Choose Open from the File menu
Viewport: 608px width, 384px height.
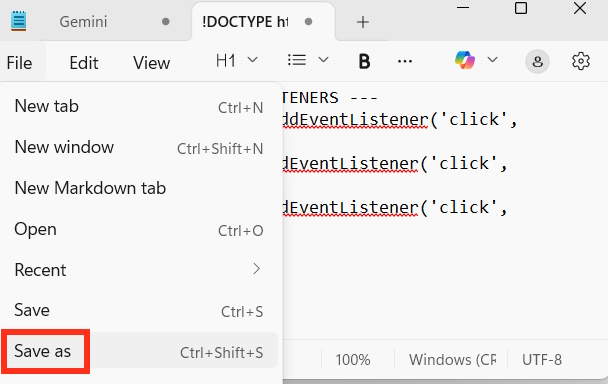click(x=140, y=230)
